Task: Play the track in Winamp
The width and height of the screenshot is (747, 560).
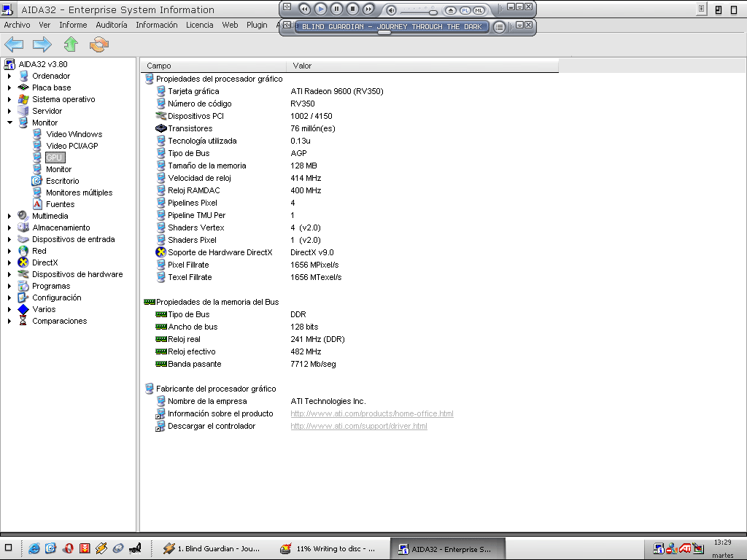Action: click(321, 9)
